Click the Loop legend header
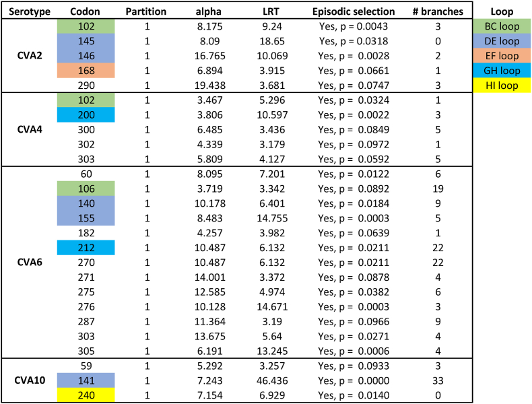 click(502, 12)
